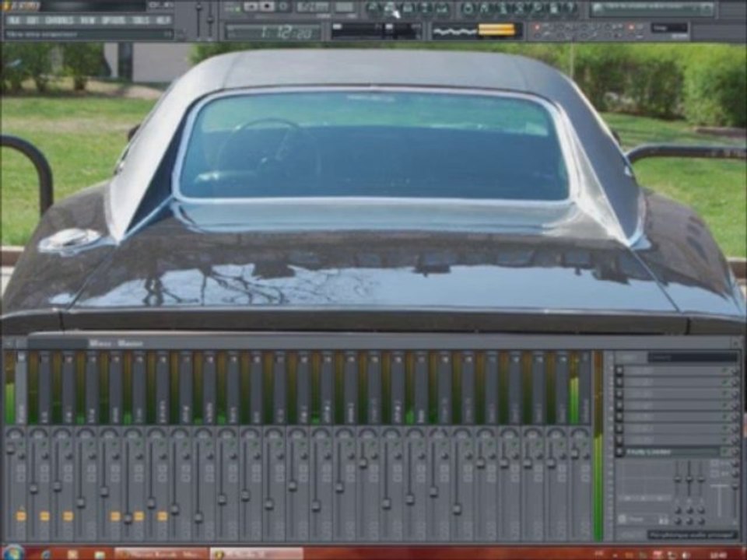Viewport: 747px width, 560px height.
Task: Open the FILE menu
Action: click(x=14, y=20)
